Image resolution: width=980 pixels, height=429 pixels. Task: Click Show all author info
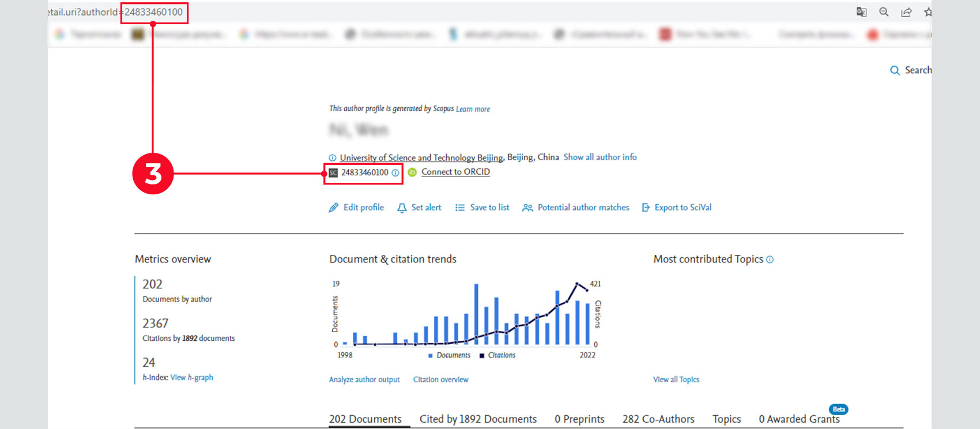(x=600, y=157)
